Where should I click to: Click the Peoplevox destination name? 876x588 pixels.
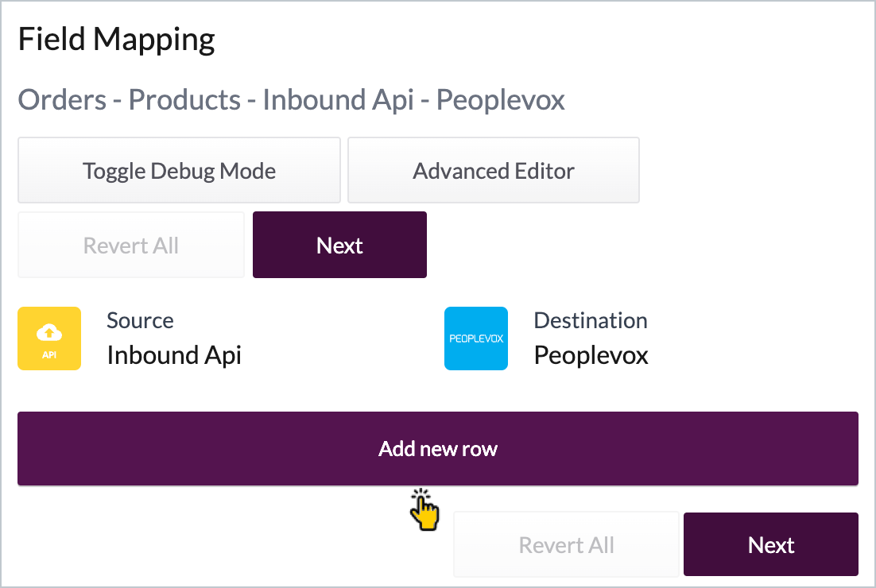tap(591, 355)
